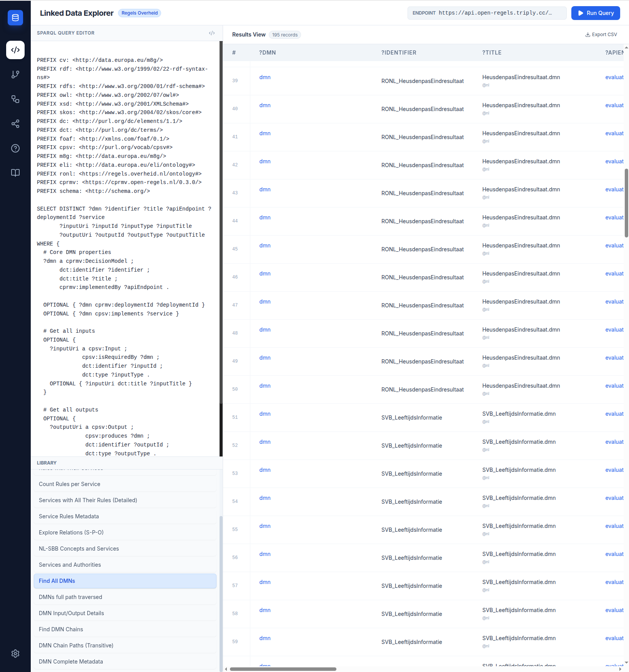629x672 pixels.
Task: Open evaluate link in row 47
Action: coord(614,302)
